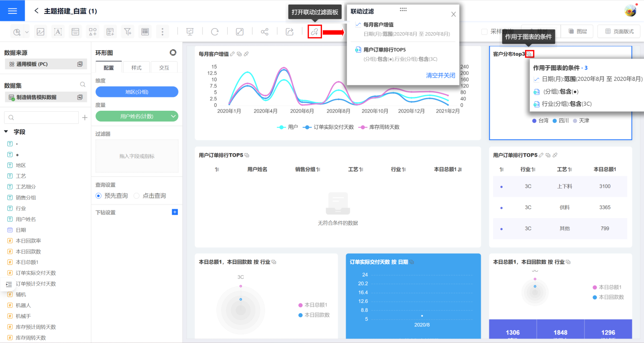The height and width of the screenshot is (343, 644).
Task: Open the linked filter panel icon
Action: [x=315, y=32]
